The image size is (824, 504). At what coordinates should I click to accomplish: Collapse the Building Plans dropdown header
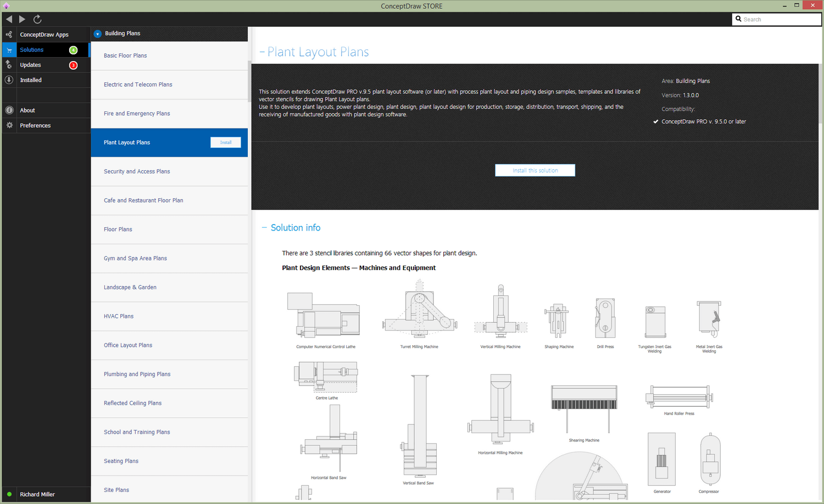[97, 34]
